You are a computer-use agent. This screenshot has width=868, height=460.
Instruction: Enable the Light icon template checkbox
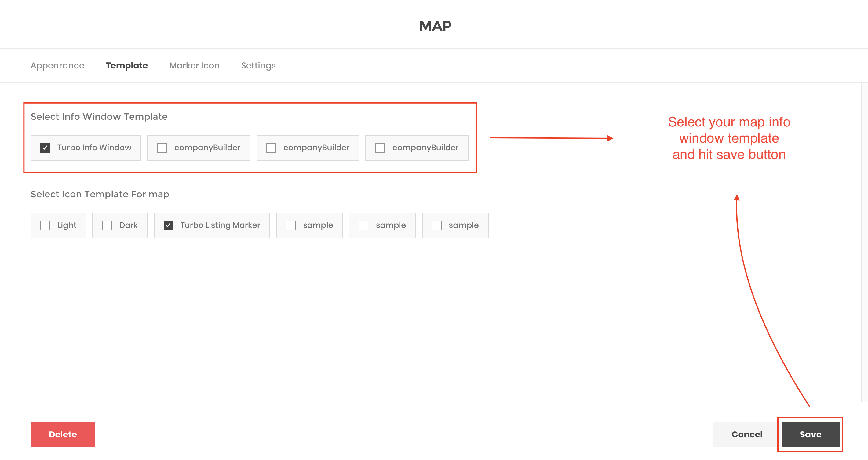tap(45, 225)
